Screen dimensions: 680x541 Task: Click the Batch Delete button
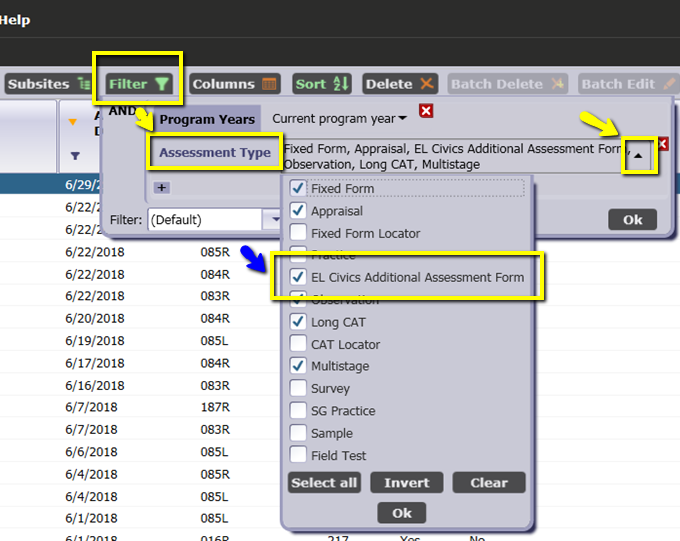tap(507, 84)
